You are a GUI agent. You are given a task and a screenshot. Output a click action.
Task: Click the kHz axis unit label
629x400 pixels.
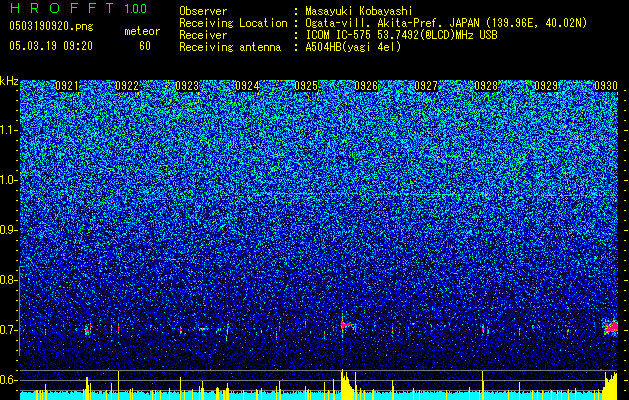tap(9, 81)
